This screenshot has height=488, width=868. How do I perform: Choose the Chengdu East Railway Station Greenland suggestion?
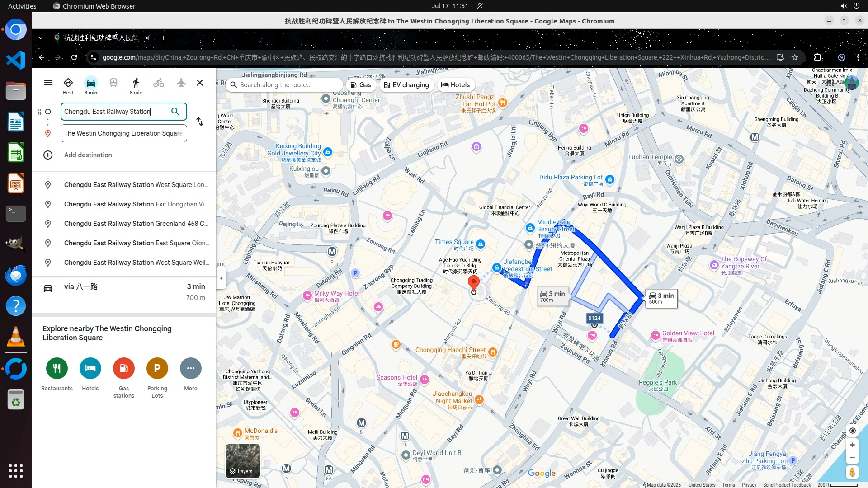[136, 224]
